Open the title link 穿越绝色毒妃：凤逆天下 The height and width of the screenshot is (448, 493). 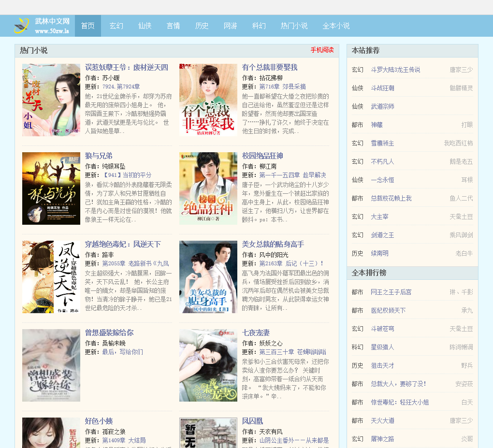pos(123,244)
